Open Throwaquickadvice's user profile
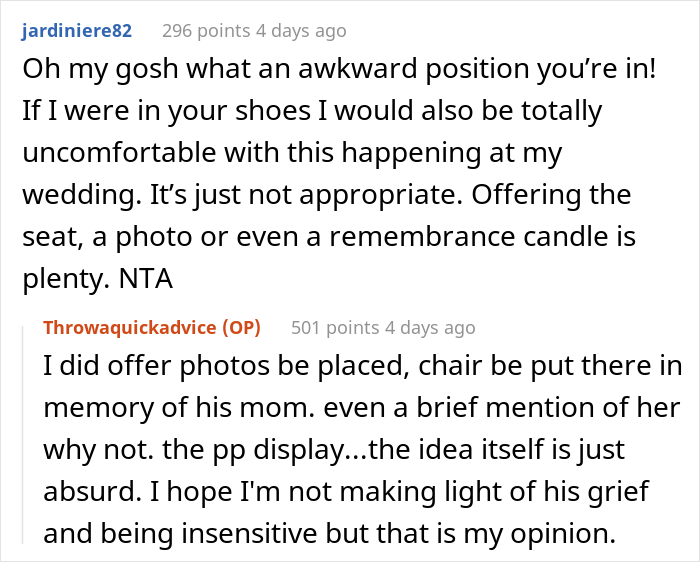Screen dimensions: 700x562 coord(134,327)
